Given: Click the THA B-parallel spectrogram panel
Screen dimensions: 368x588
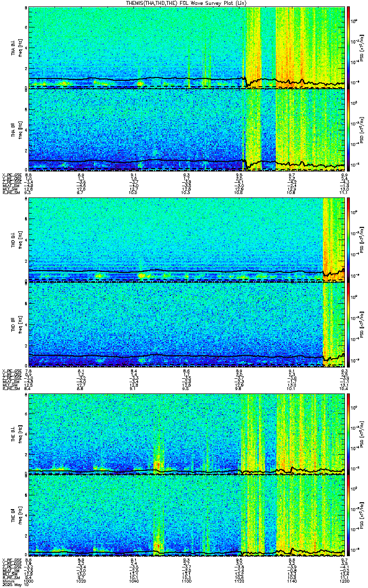Looking at the screenshot, I should click(x=186, y=130).
